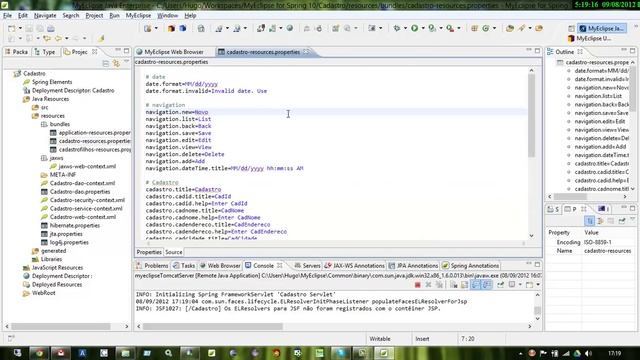The height and width of the screenshot is (360, 640).
Task: Switch to Problems tab
Action: [x=152, y=265]
